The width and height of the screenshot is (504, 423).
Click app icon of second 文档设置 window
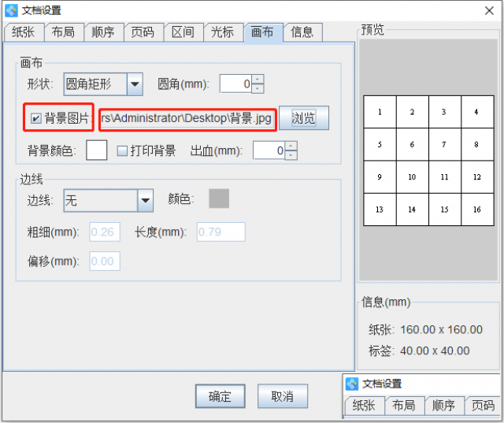tap(352, 384)
